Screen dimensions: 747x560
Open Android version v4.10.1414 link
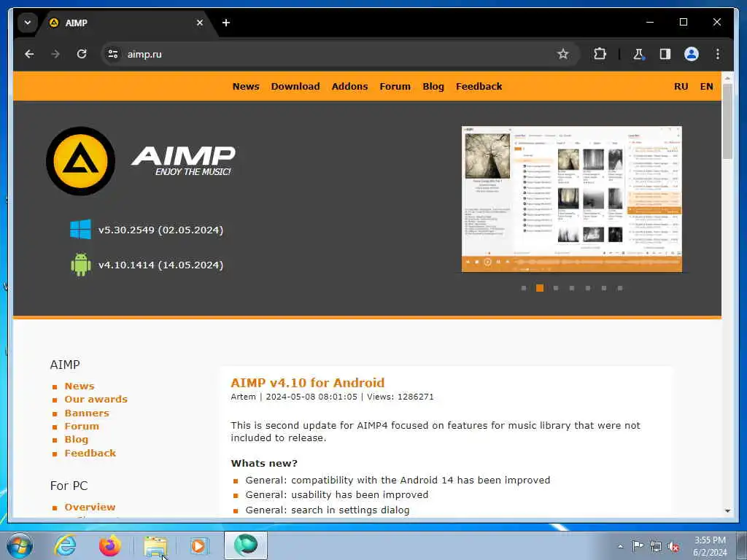tap(160, 265)
